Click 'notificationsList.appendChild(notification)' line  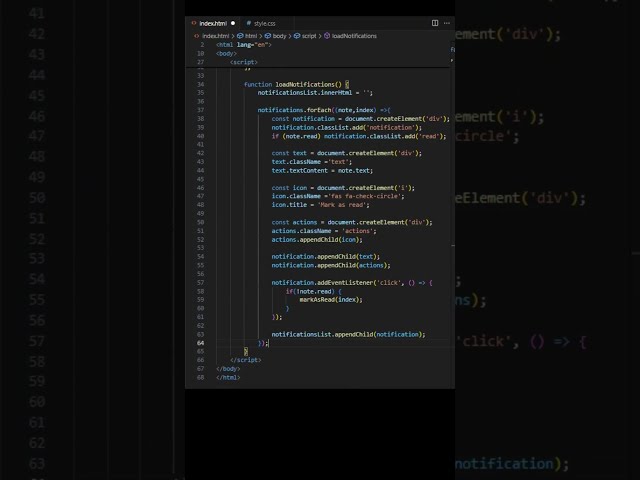coord(349,335)
